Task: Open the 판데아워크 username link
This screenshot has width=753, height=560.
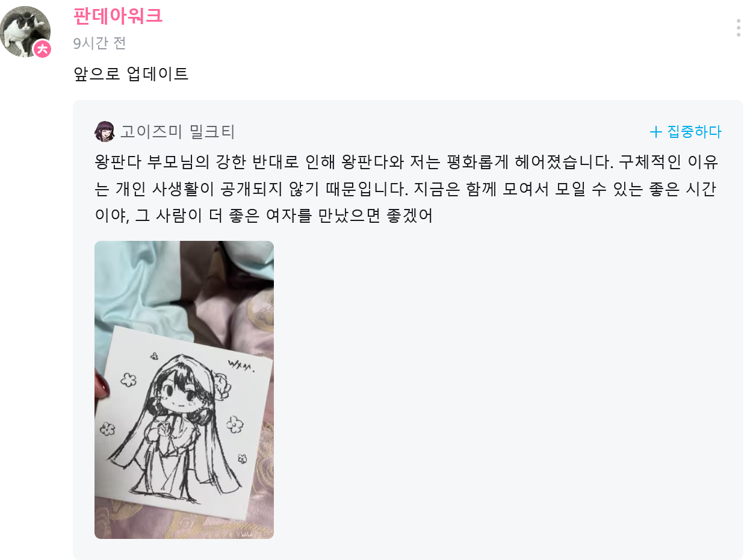Action: pyautogui.click(x=118, y=16)
